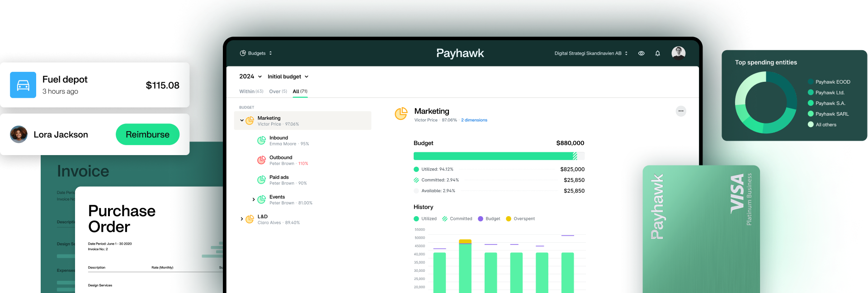The width and height of the screenshot is (868, 293).
Task: Click the Payhawk logo in header
Action: 460,53
